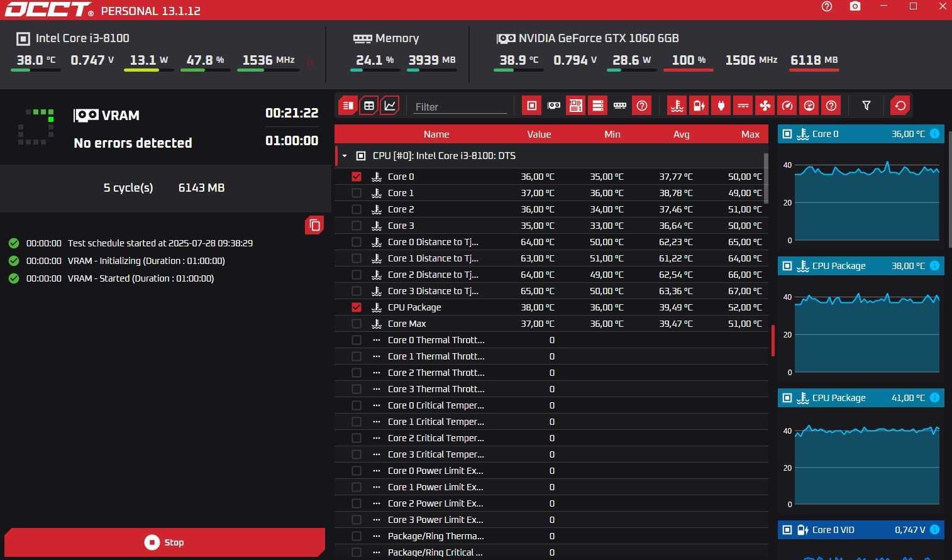The width and height of the screenshot is (952, 560).
Task: Click the Package/Ring Critical row
Action: point(551,552)
